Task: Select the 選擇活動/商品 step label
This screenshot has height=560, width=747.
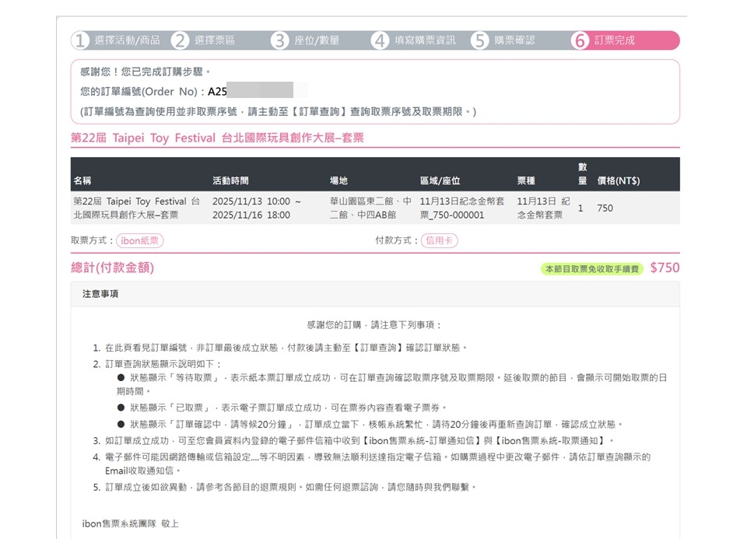Action: [127, 40]
